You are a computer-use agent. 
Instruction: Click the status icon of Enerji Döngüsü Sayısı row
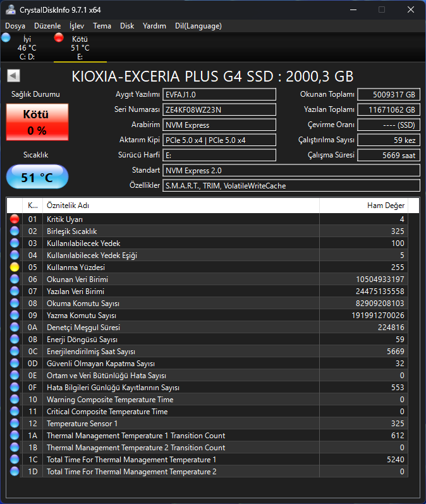[15, 340]
